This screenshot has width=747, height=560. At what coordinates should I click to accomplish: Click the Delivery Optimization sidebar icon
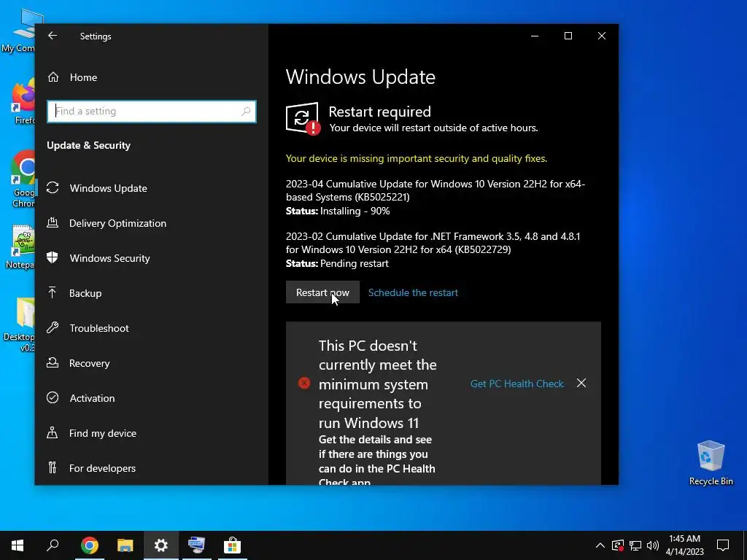(x=53, y=222)
